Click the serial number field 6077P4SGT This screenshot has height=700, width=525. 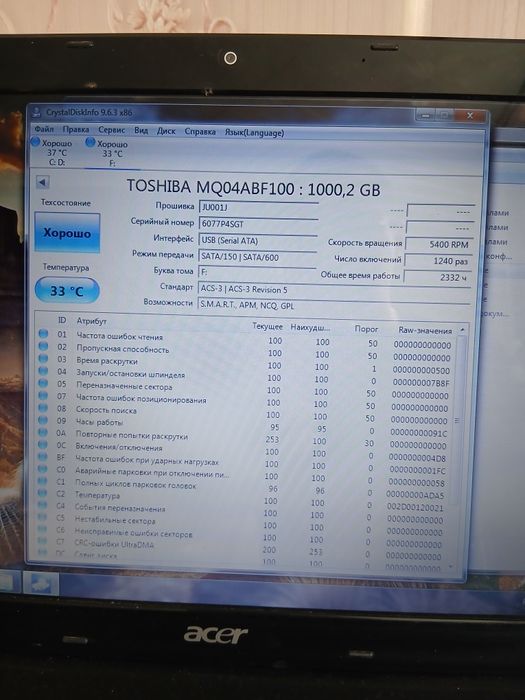tap(258, 224)
